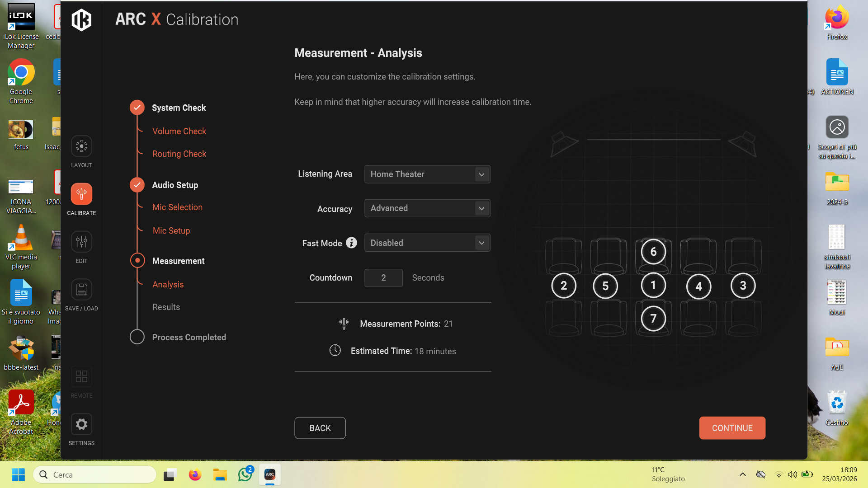Click the Countdown seconds field

(383, 278)
